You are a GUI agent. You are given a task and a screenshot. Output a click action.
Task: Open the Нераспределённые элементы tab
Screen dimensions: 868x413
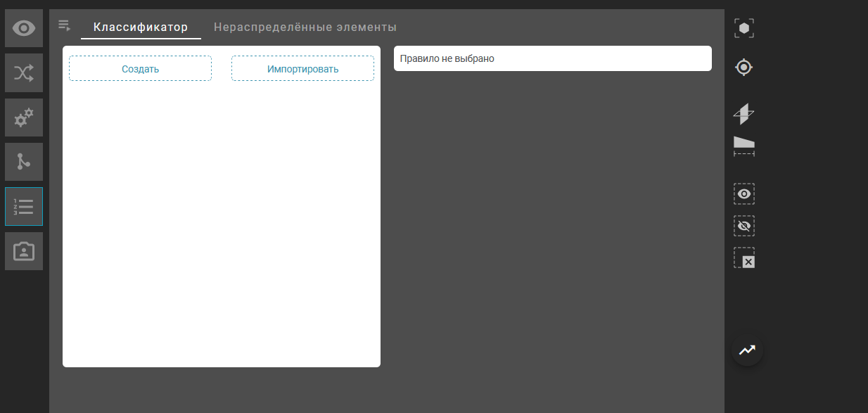(x=305, y=27)
